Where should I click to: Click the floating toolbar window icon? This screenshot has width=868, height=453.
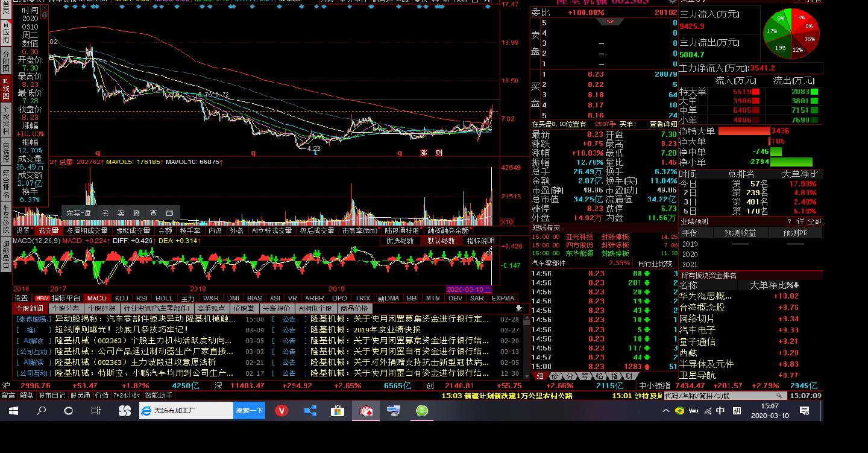(169, 213)
